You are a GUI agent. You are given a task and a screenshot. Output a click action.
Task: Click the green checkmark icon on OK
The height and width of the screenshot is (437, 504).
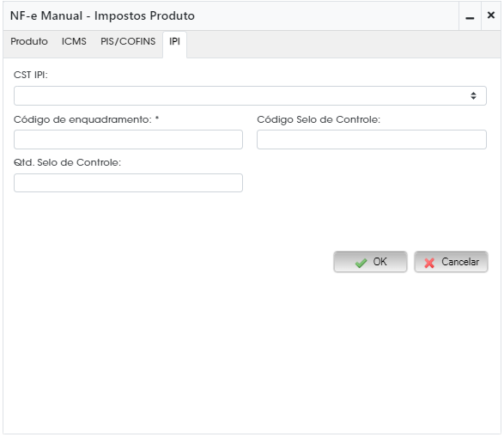[361, 264]
